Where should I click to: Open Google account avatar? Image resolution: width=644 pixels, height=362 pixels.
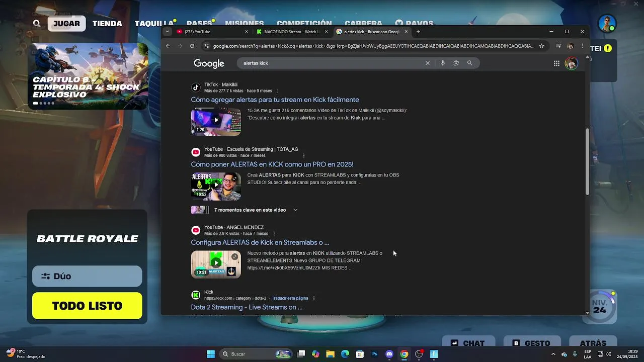point(571,63)
